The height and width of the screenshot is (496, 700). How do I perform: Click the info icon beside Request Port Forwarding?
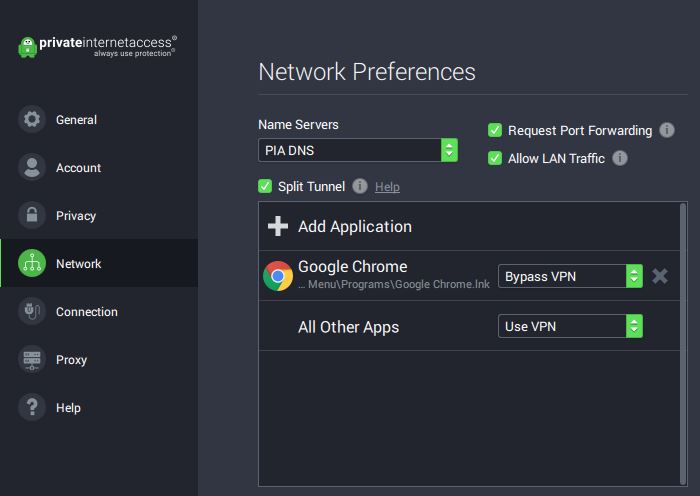pos(667,130)
